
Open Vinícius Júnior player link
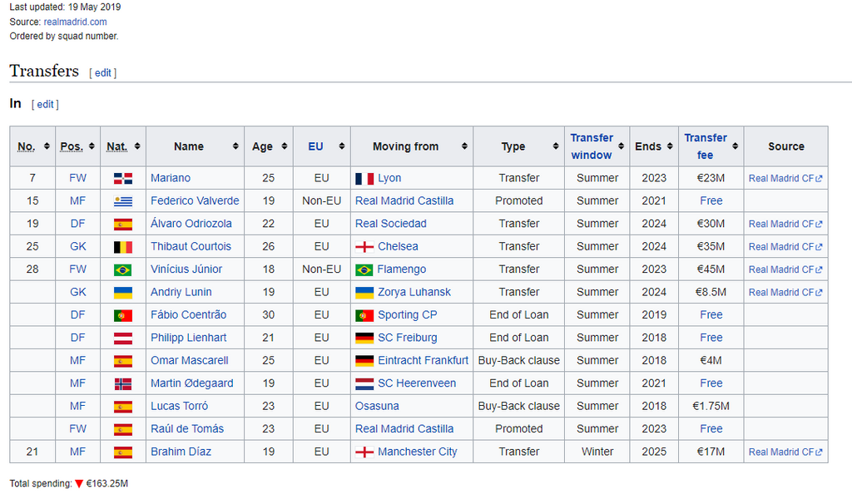(x=186, y=269)
